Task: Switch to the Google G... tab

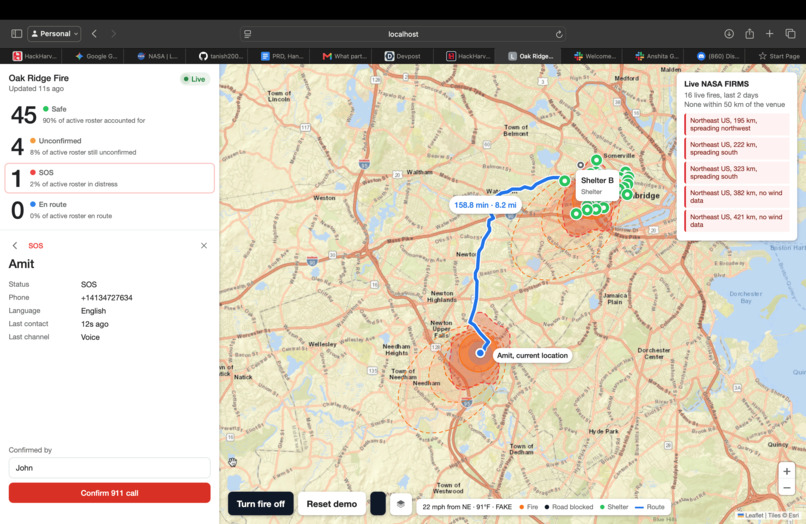Action: click(x=96, y=56)
